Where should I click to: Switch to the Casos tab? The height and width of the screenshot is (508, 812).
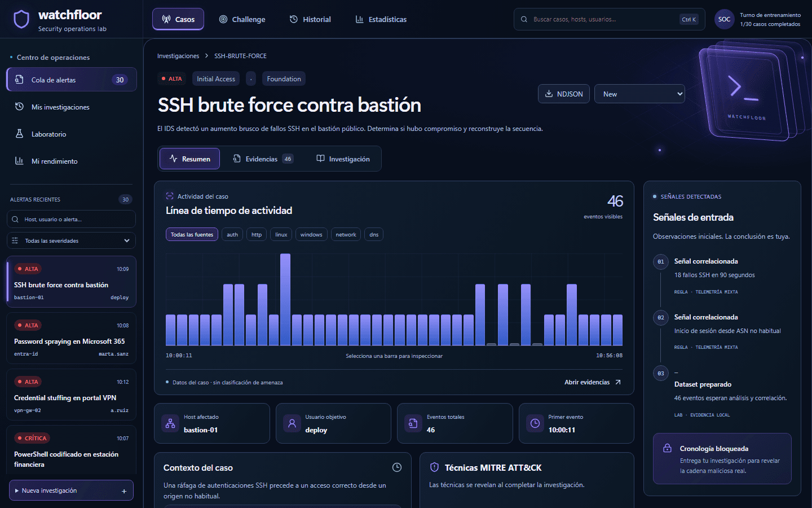point(178,19)
